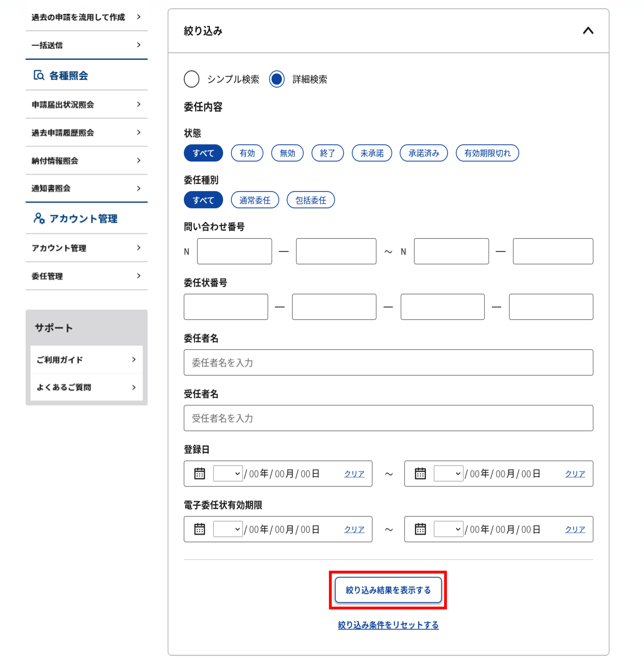Open 一括送信 menu item
Image resolution: width=644 pixels, height=669 pixels.
(86, 45)
